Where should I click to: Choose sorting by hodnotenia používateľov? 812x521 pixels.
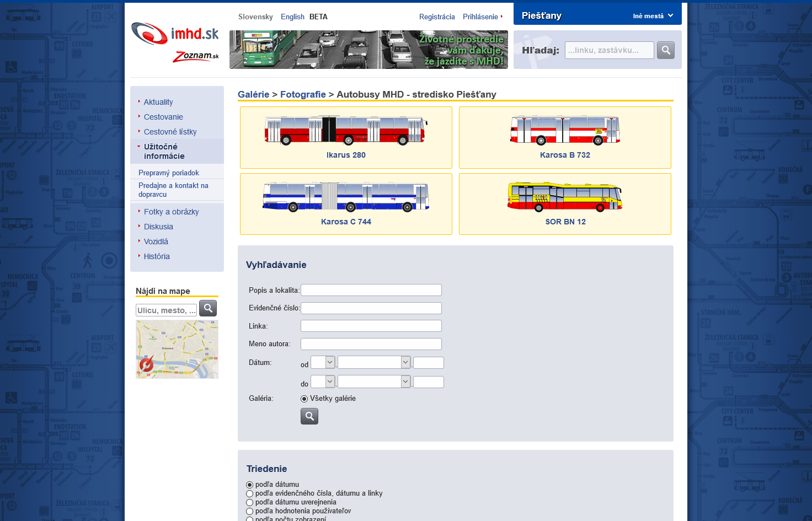[x=250, y=512]
